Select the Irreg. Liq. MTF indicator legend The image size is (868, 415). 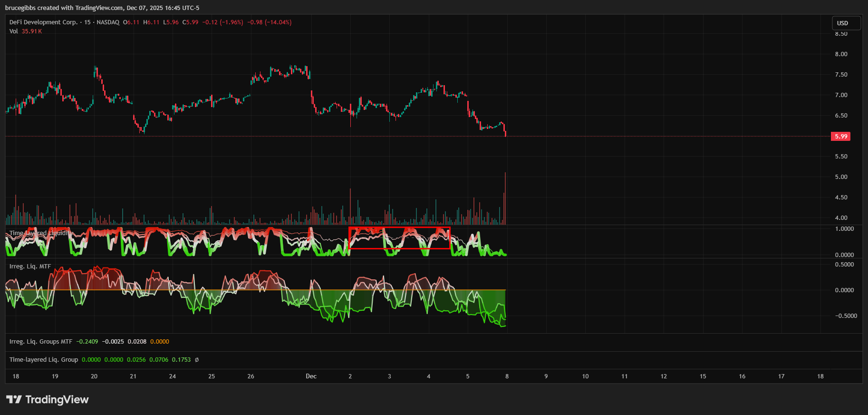click(30, 267)
